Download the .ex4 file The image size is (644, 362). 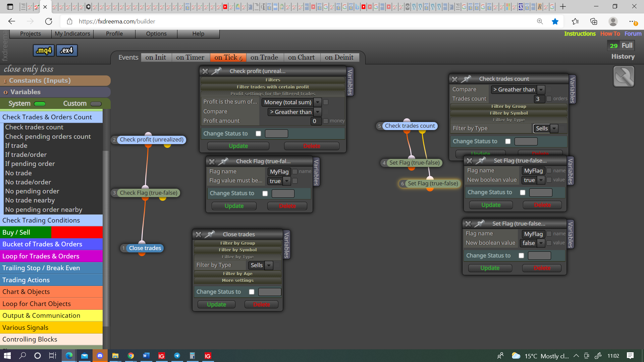click(67, 50)
